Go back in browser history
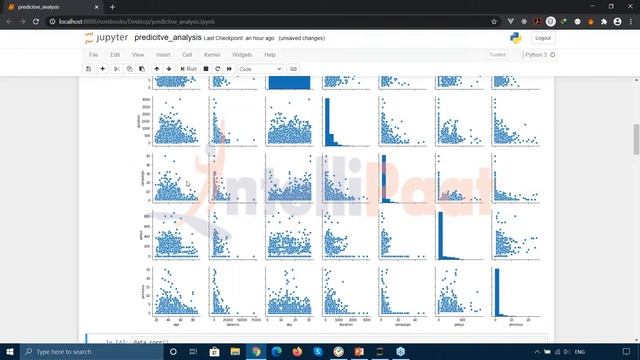The image size is (640, 360). coord(9,21)
